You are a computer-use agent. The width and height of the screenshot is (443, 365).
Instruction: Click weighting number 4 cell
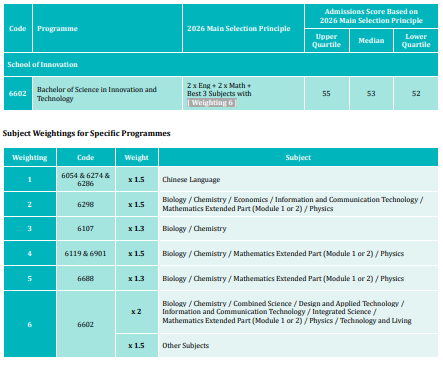click(30, 253)
